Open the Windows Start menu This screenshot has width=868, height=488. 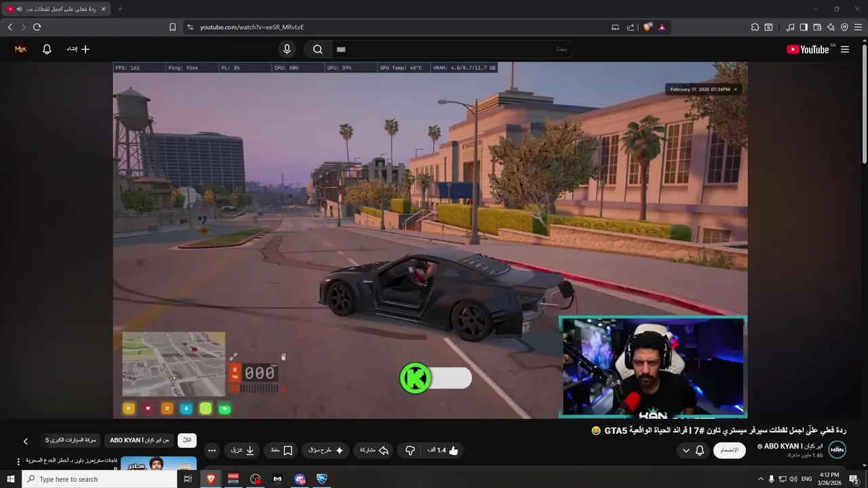pyautogui.click(x=10, y=479)
